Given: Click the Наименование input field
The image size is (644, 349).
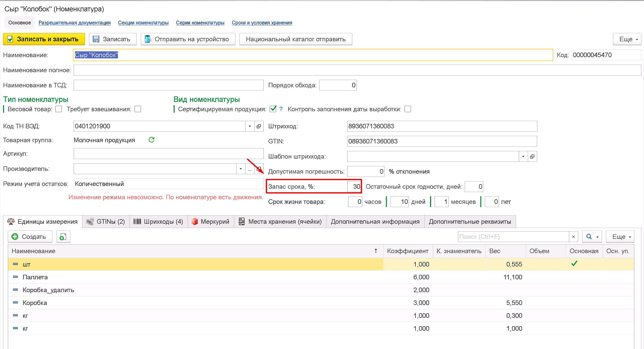Looking at the screenshot, I should [313, 55].
